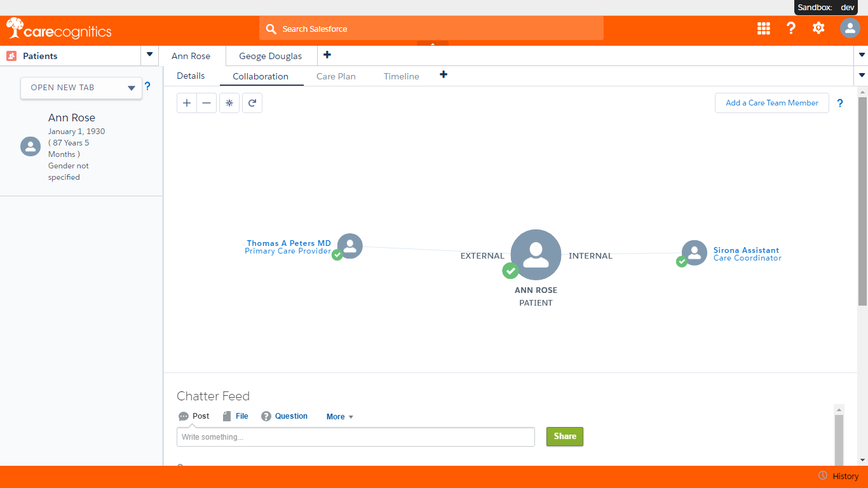Expand the More menu in Chatter Feed
The image size is (868, 488).
pyautogui.click(x=340, y=417)
